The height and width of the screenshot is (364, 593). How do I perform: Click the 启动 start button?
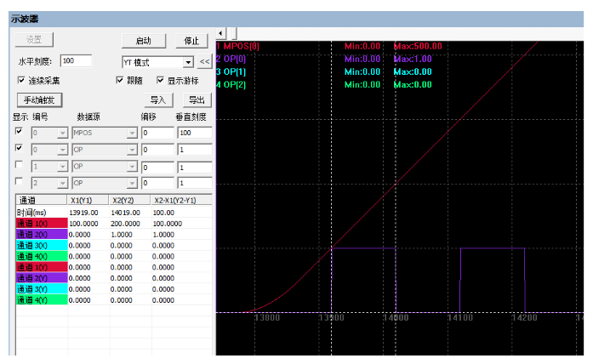click(144, 41)
